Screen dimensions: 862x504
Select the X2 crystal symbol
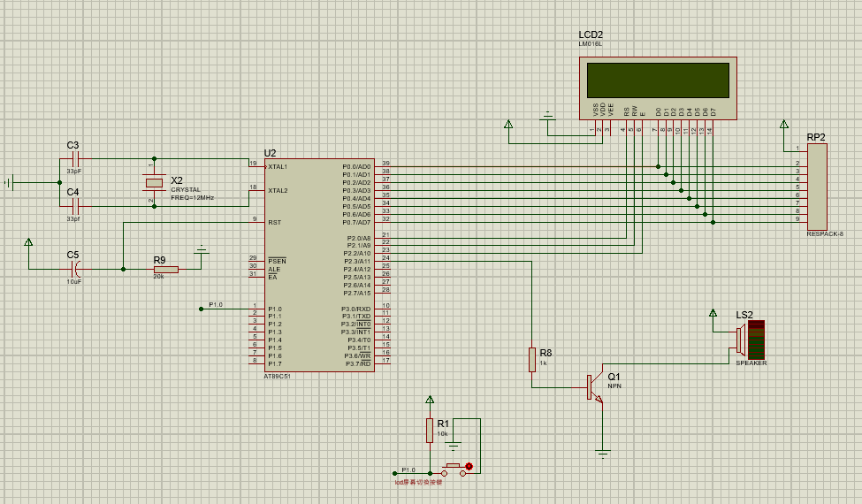(x=154, y=182)
